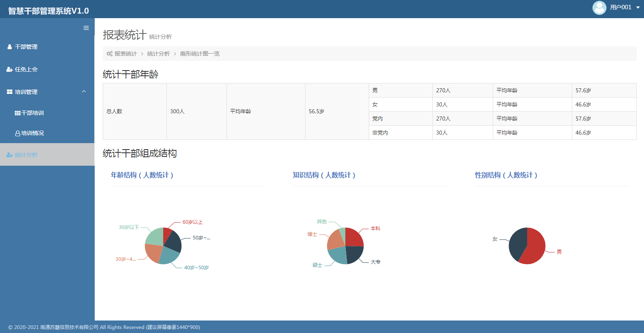The width and height of the screenshot is (644, 333).
Task: Click the 本科 slice in knowledge pie
Action: pyautogui.click(x=354, y=237)
